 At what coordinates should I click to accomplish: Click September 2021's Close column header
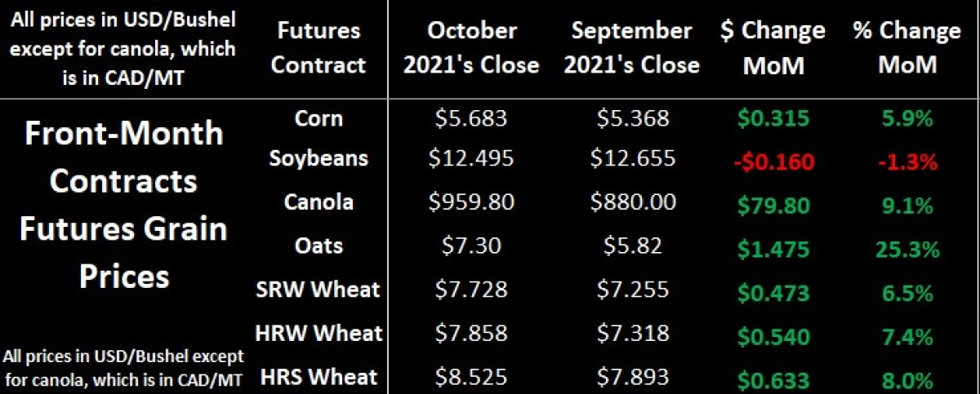(x=632, y=48)
